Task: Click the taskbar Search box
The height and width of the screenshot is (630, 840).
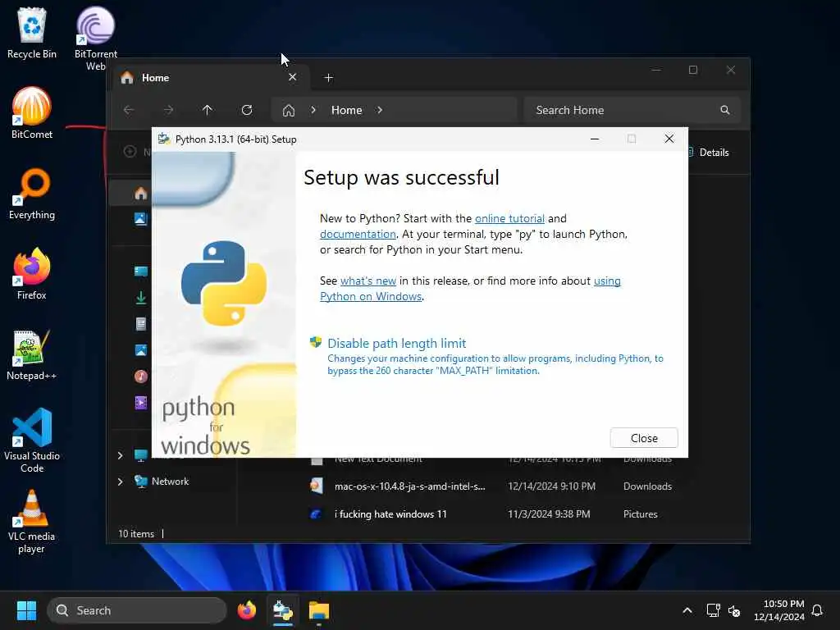Action: pyautogui.click(x=137, y=610)
